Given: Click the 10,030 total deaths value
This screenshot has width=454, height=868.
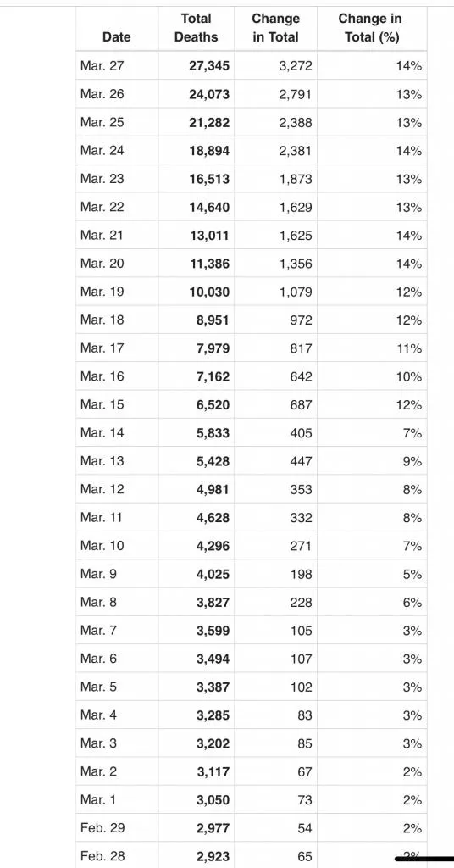Looking at the screenshot, I should [209, 292].
